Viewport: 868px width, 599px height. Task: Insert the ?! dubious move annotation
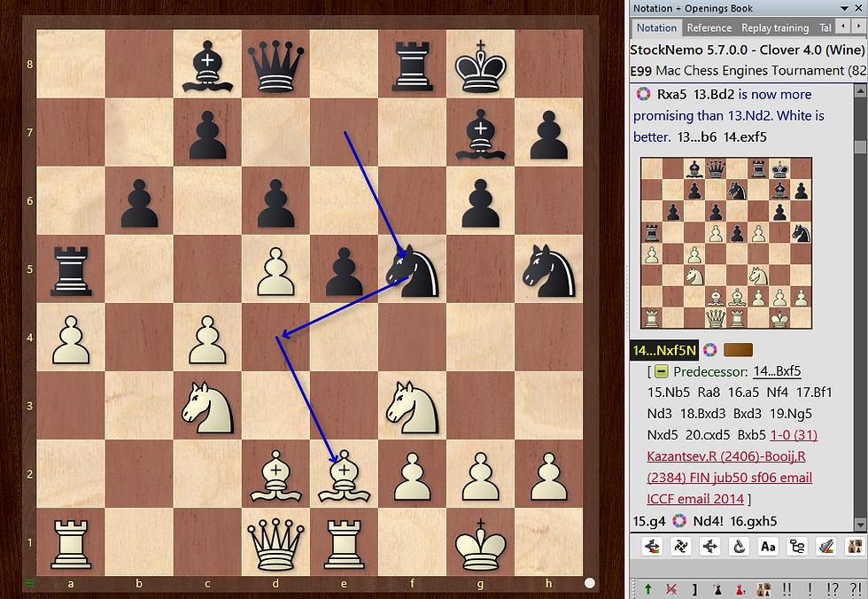pyautogui.click(x=856, y=589)
